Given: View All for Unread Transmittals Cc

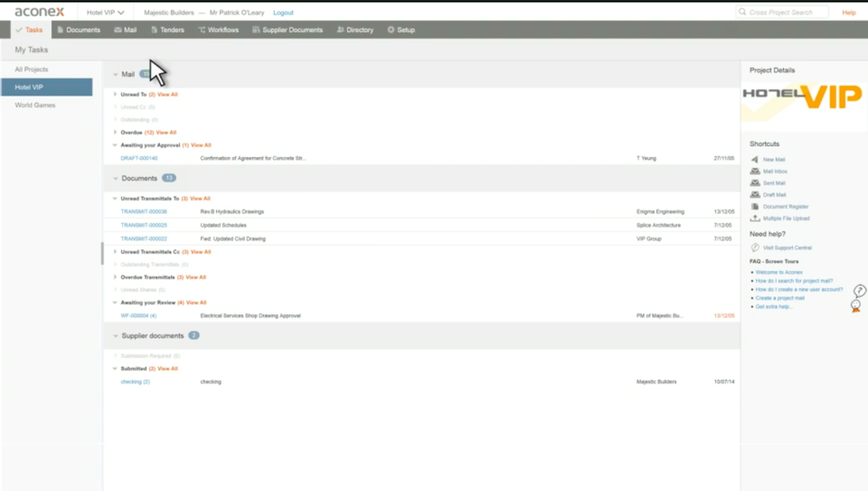Looking at the screenshot, I should 201,252.
